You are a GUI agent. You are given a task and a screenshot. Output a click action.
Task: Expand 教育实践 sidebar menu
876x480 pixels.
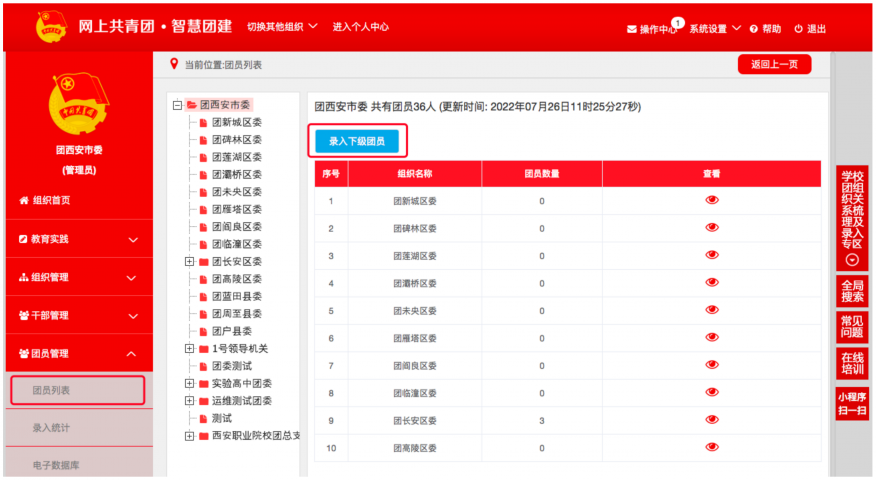tap(79, 239)
